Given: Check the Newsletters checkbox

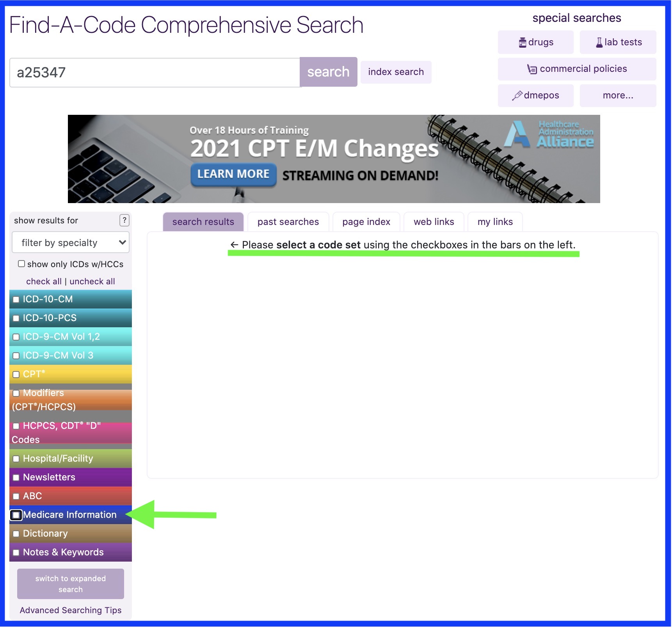Looking at the screenshot, I should 16,478.
